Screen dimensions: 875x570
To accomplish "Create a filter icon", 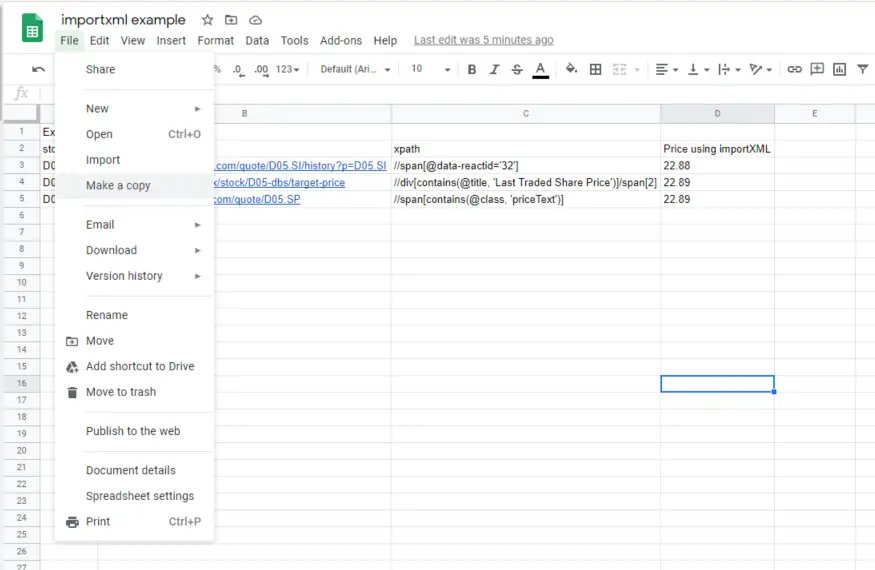I will [x=863, y=69].
